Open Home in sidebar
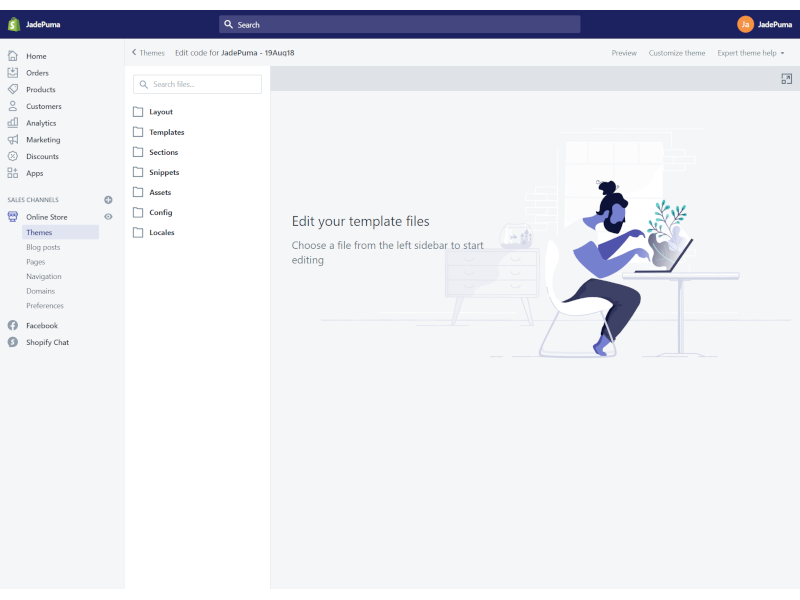This screenshot has height=600, width=800. 36,56
